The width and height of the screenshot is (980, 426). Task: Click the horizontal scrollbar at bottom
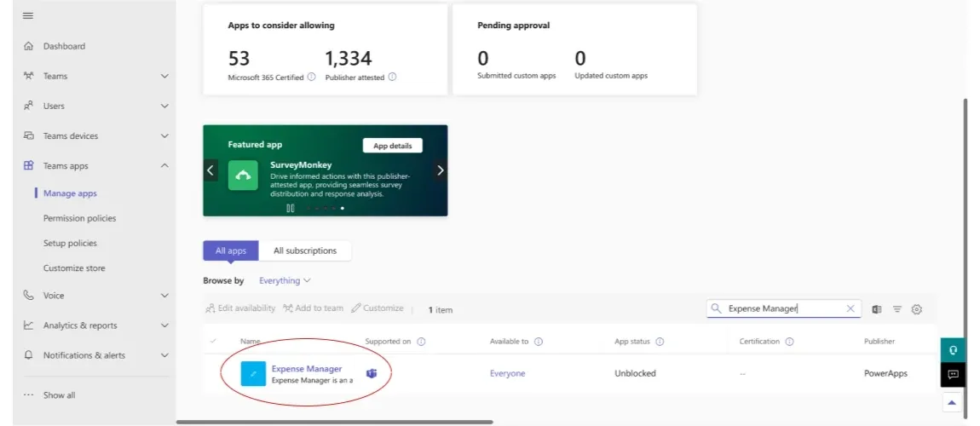click(334, 423)
